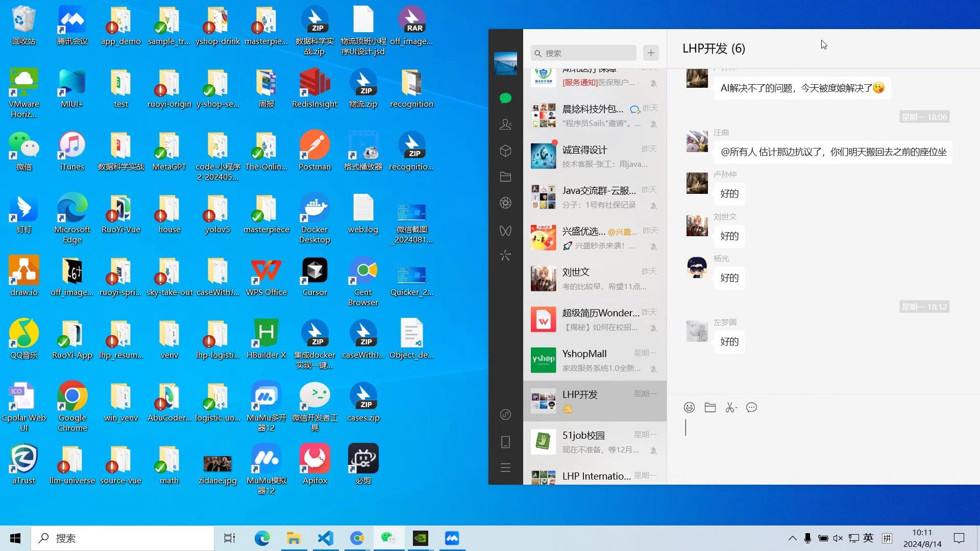
Task: Open the LHP International chat
Action: pos(595,474)
